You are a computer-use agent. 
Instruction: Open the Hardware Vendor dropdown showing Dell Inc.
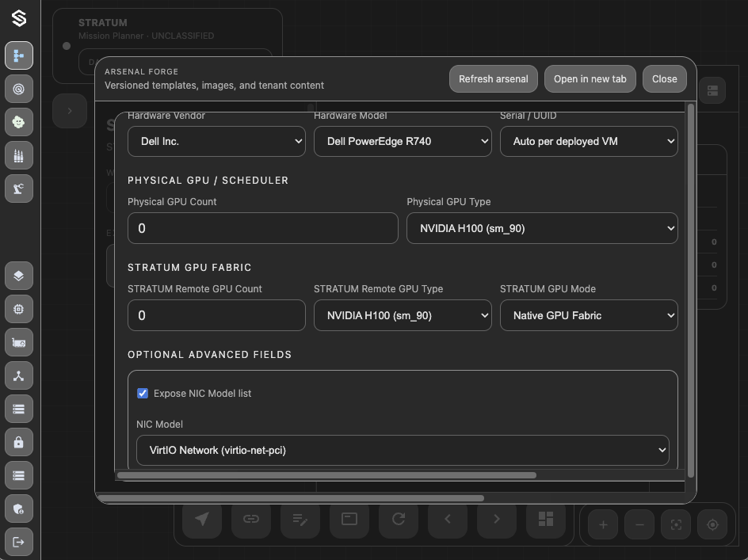[216, 141]
